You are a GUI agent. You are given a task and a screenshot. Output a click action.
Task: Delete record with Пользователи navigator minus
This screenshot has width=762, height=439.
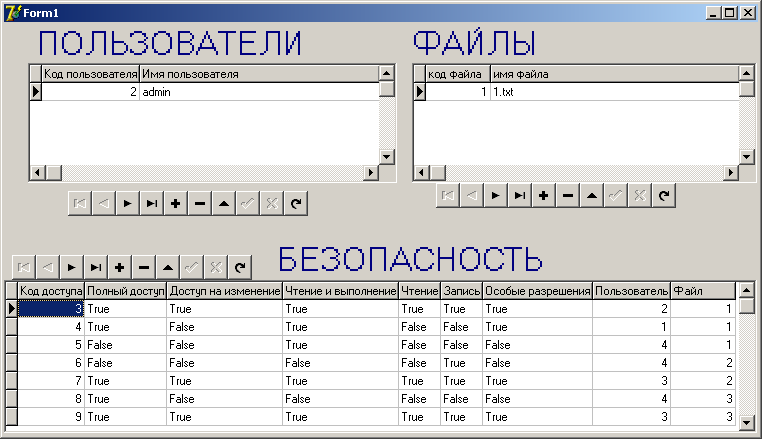[200, 203]
